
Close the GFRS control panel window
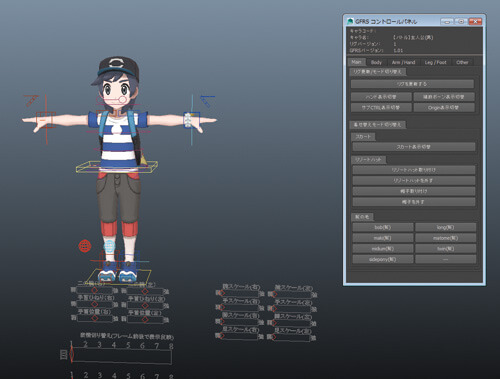click(475, 22)
